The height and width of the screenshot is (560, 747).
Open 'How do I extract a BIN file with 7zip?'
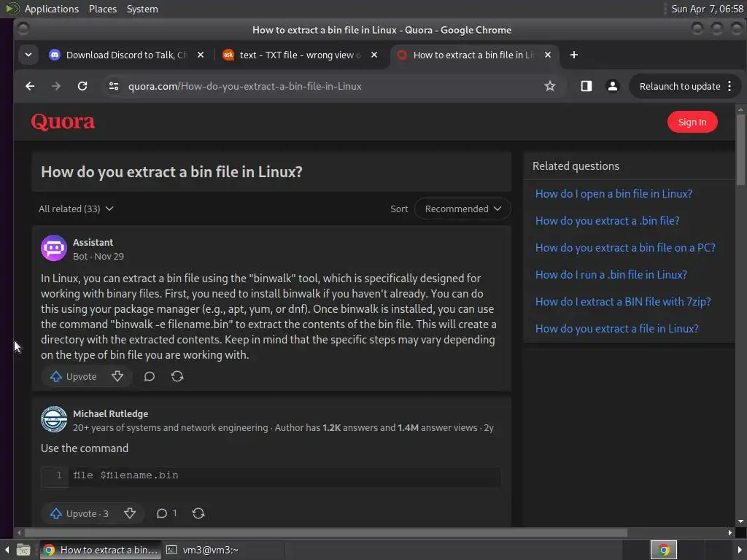click(623, 301)
